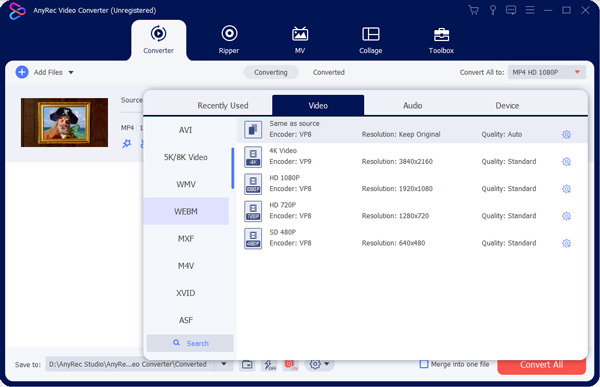This screenshot has height=387, width=600.
Task: Click the format list blue scrollbar
Action: coord(232,168)
